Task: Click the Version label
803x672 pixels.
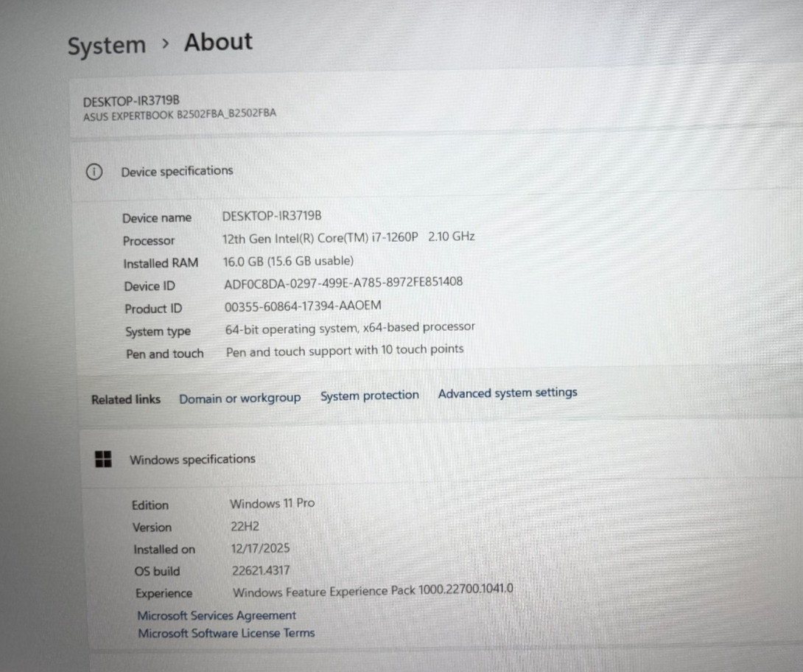Action: (x=152, y=527)
